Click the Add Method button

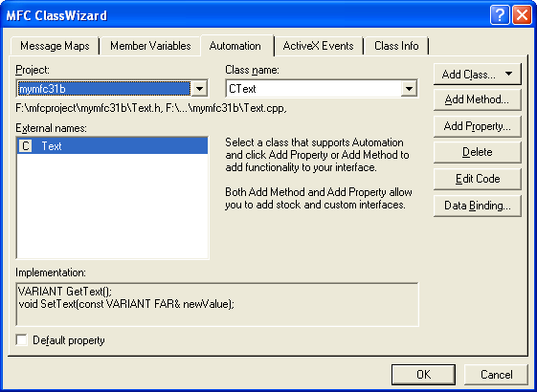(x=477, y=99)
